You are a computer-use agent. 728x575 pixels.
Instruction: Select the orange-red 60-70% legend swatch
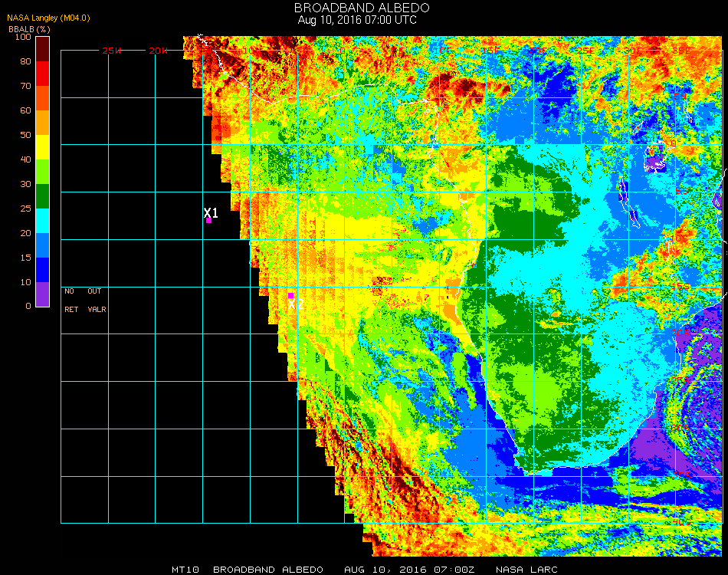coord(43,98)
